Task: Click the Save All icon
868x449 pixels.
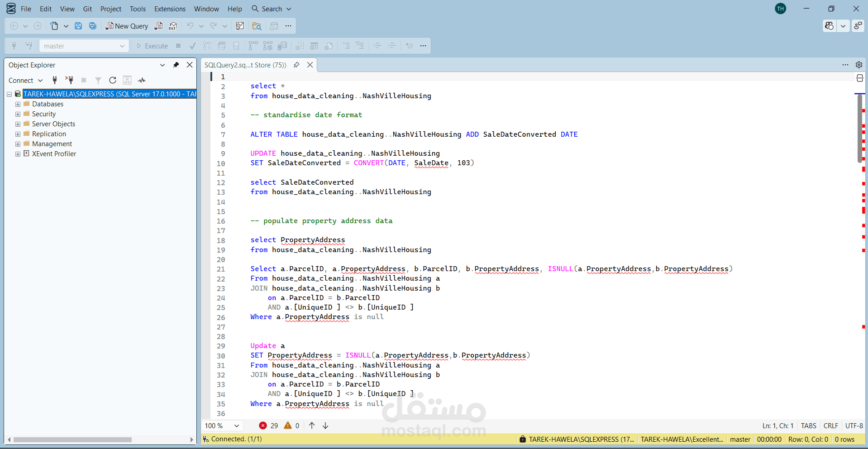Action: point(93,26)
